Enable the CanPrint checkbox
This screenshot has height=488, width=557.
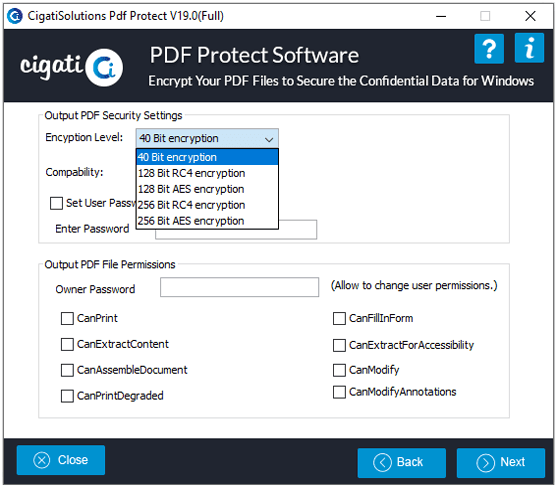(67, 318)
